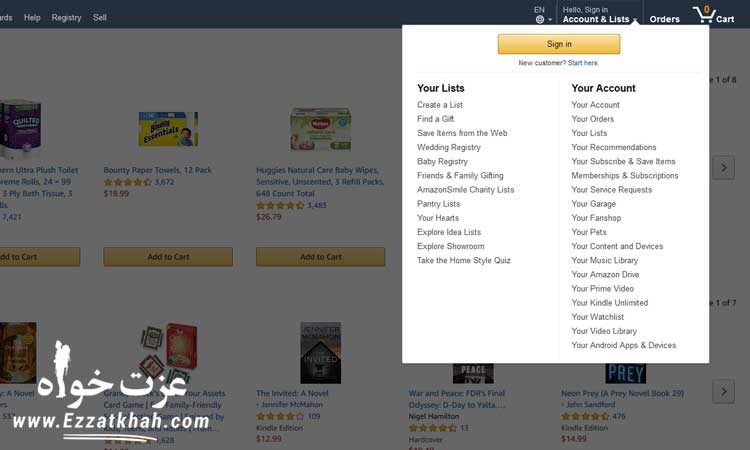The width and height of the screenshot is (750, 450).
Task: Open Your Prime Video
Action: pyautogui.click(x=602, y=289)
